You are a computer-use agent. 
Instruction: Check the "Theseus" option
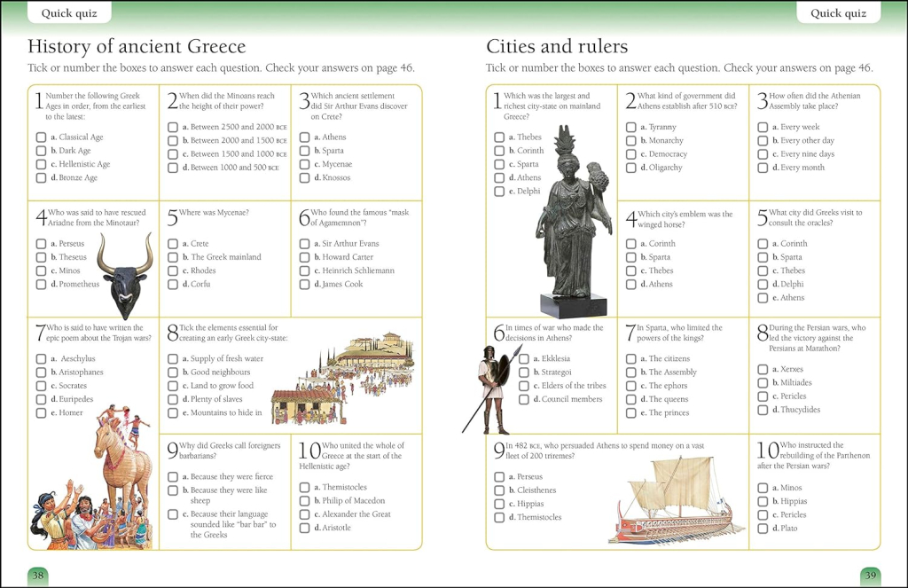pos(41,257)
